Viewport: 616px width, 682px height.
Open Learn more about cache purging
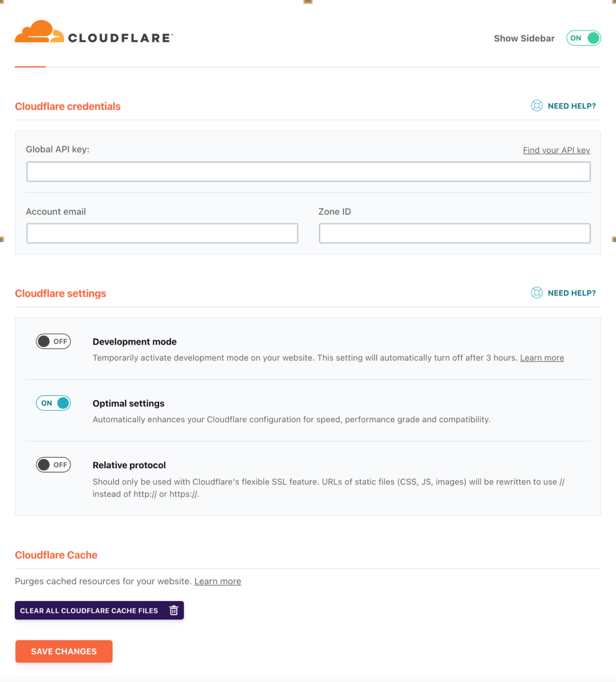coord(218,581)
